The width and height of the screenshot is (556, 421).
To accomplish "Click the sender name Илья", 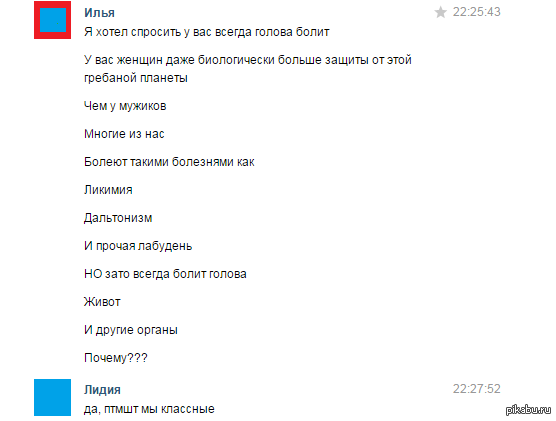I will pyautogui.click(x=99, y=13).
